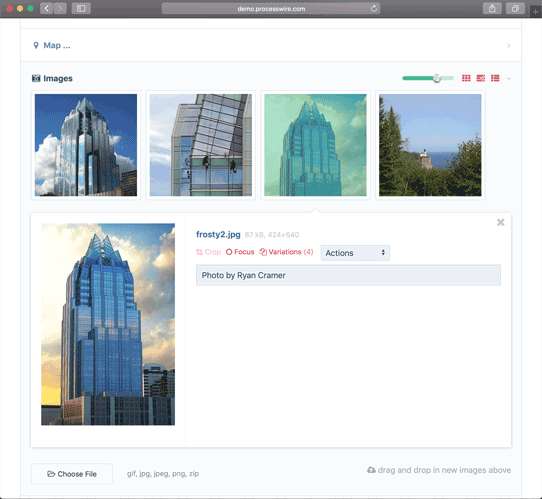The width and height of the screenshot is (542, 499).
Task: Open Crop tool for frosty2.jpg
Action: (x=208, y=252)
